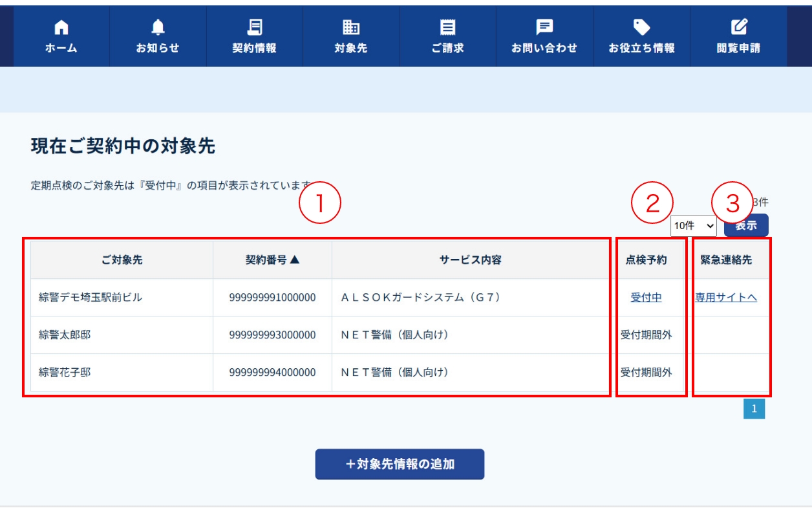Open the ホーム menu label

tap(61, 48)
